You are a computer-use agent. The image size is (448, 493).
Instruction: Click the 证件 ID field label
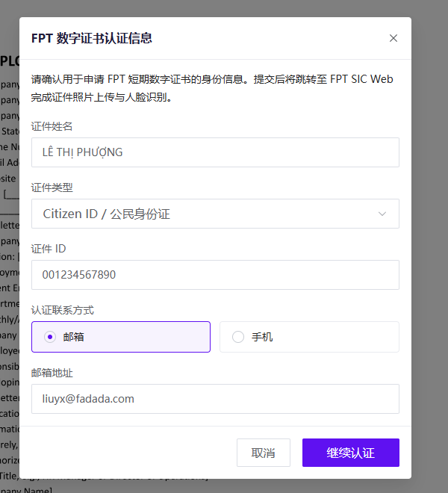coord(49,249)
